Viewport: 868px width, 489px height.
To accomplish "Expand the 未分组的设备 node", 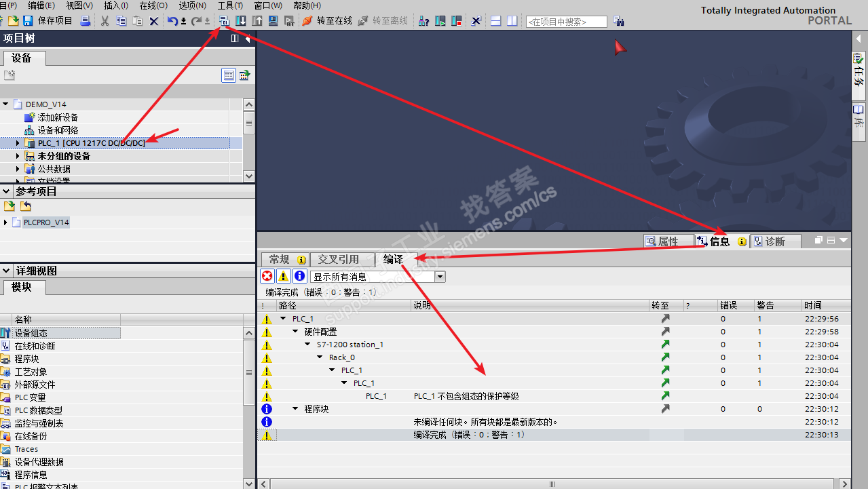I will (x=18, y=156).
